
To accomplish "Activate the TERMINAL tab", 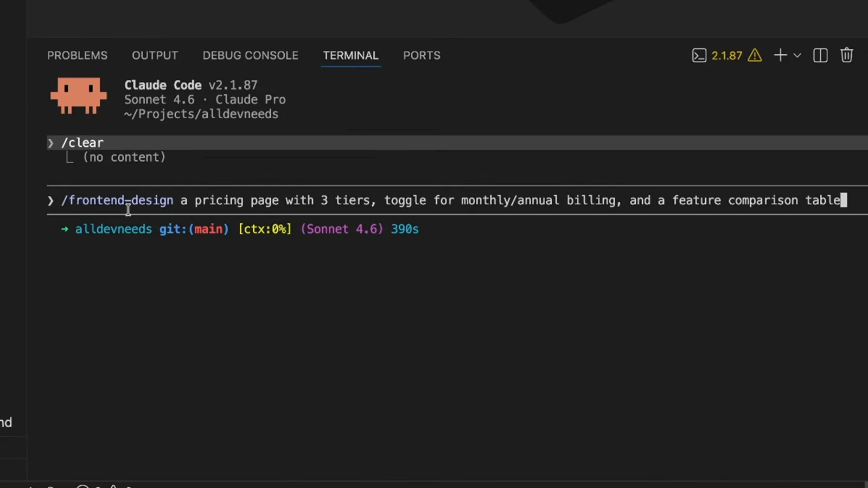I will 350,55.
